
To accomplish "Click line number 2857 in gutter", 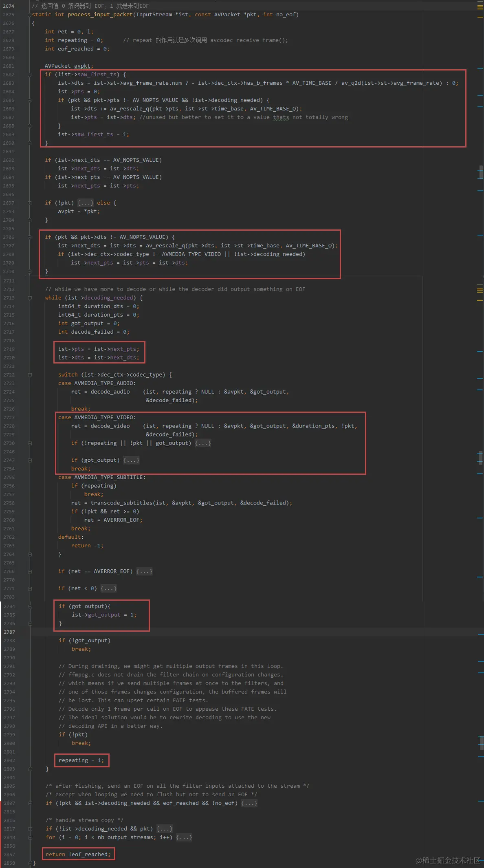I will coord(9,855).
